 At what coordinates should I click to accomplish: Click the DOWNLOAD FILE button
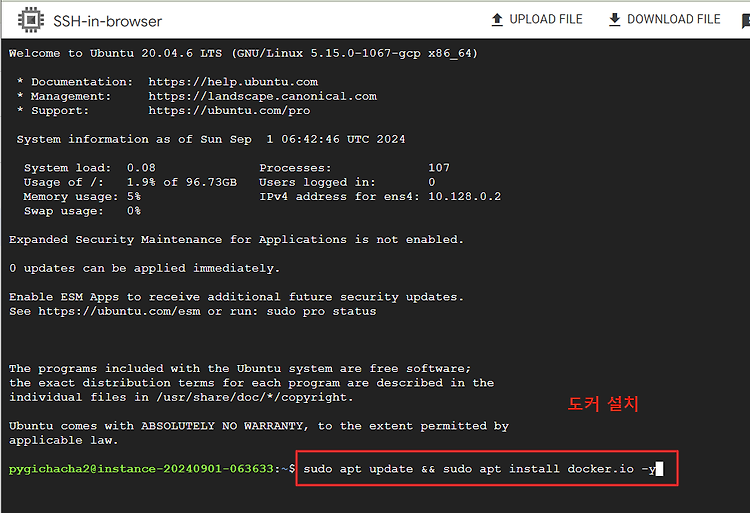pos(665,20)
